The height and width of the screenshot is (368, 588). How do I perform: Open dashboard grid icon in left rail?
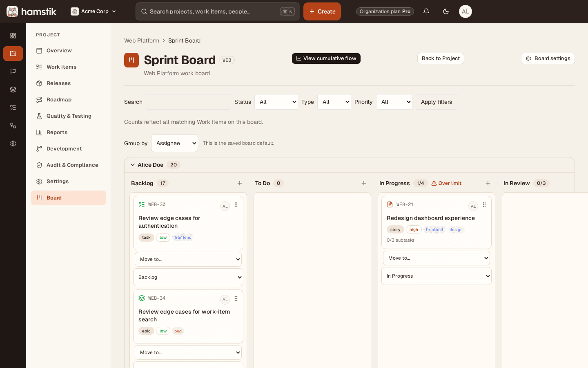13,36
